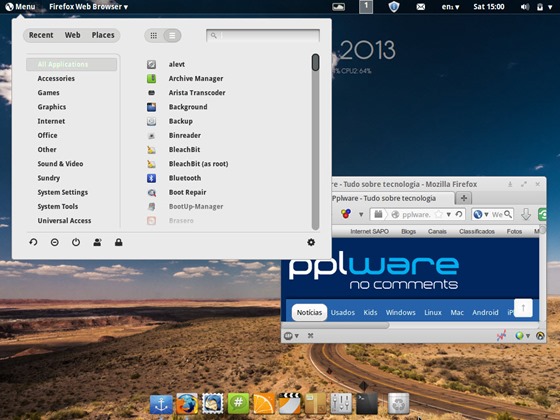This screenshot has width=560, height=420.
Task: Launch Archive Manager from the list
Action: [196, 78]
